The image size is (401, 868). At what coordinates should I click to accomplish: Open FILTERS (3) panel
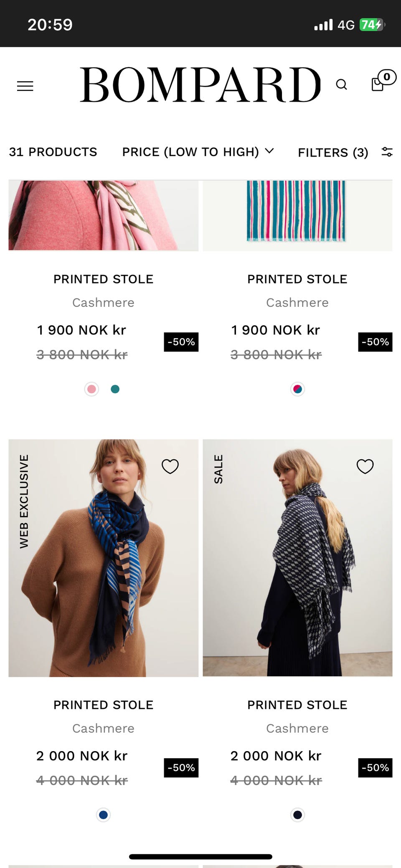[332, 152]
